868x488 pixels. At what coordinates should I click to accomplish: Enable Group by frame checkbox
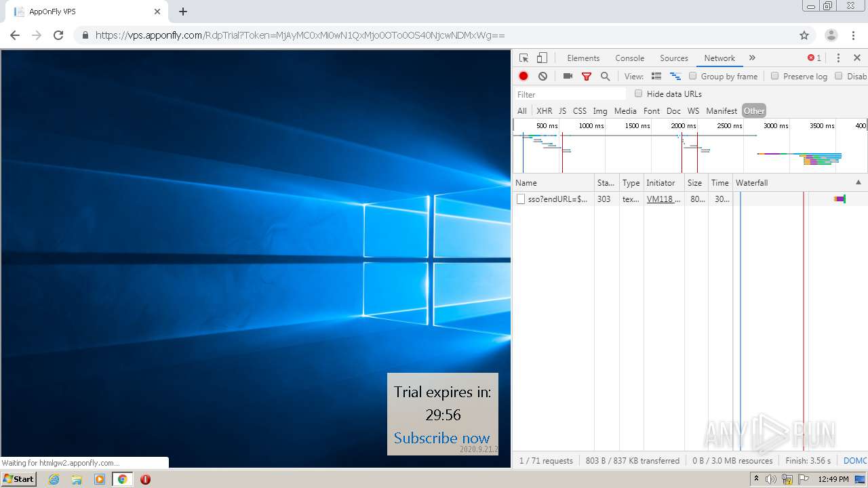point(693,76)
